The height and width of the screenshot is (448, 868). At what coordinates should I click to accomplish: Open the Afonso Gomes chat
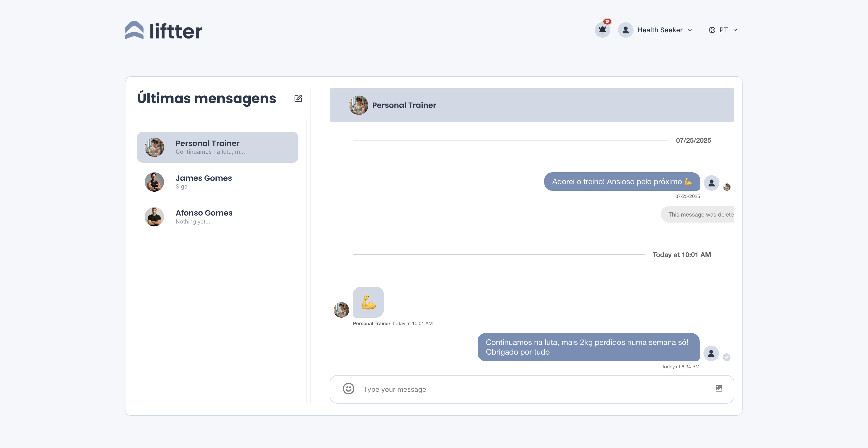tap(217, 217)
